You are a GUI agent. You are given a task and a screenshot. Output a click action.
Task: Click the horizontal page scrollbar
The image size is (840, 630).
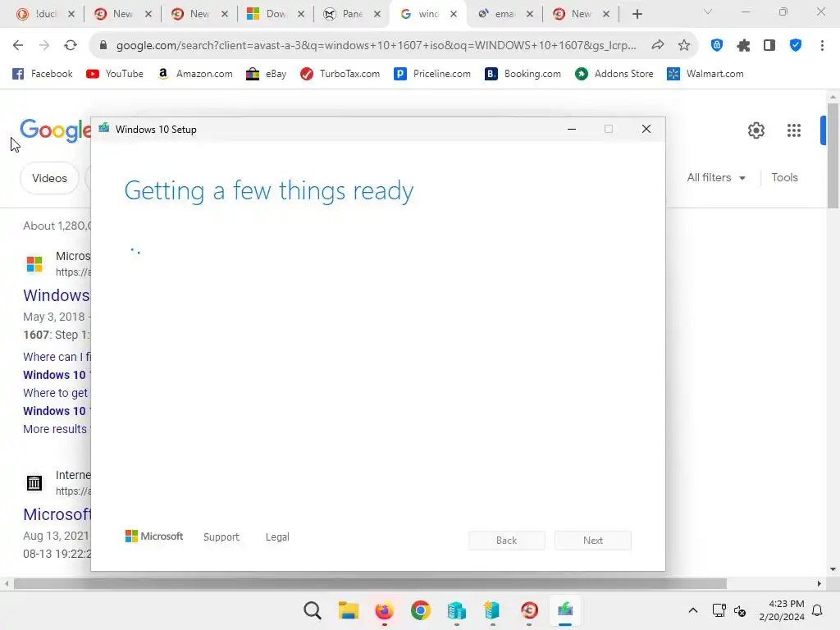pyautogui.click(x=370, y=583)
